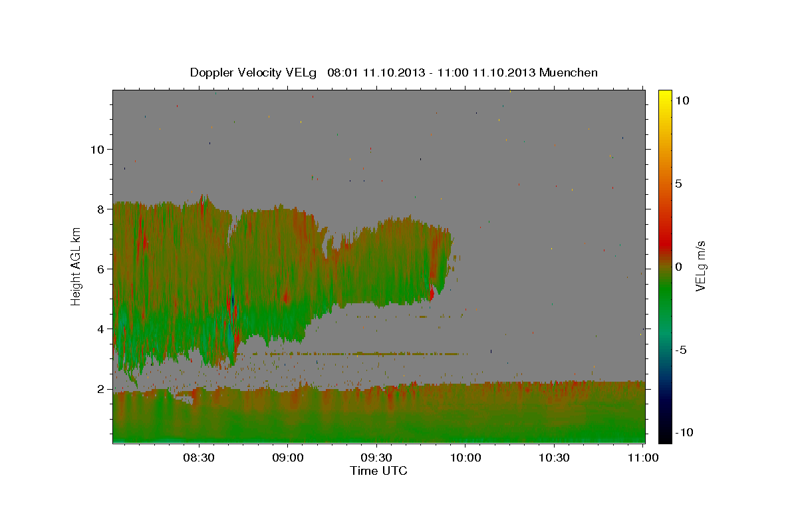
Task: Click the plot title 'Doppler Velocity VELg'
Action: (253, 72)
